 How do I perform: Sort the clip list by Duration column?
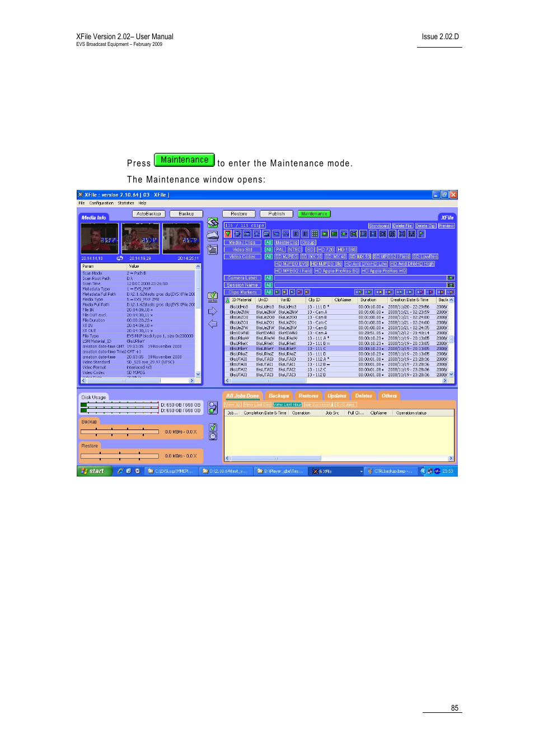(x=368, y=300)
